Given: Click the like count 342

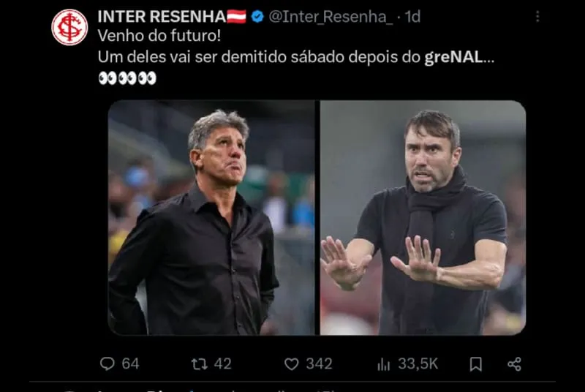Looking at the screenshot, I should click(x=319, y=363).
